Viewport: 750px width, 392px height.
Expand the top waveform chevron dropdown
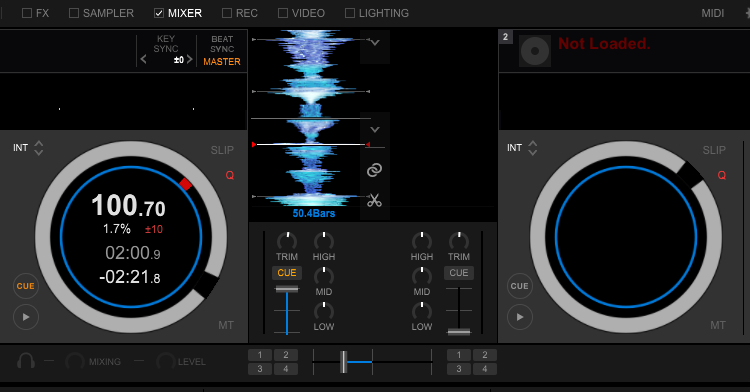(x=375, y=43)
